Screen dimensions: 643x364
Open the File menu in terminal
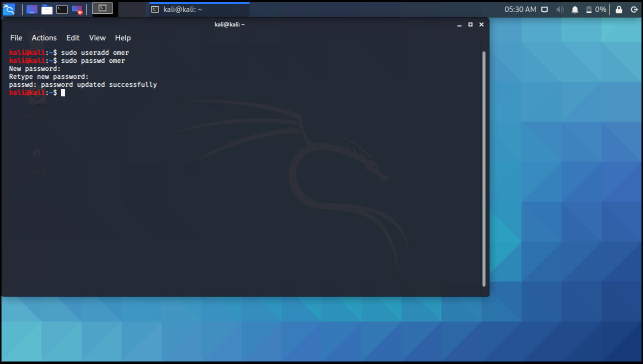click(16, 38)
